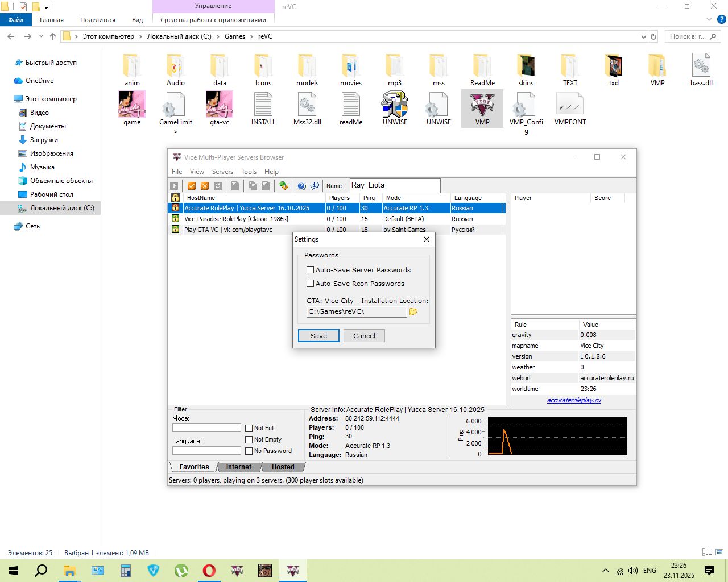Select the Mss32.dll file in Explorer
728x582 pixels.
307,109
